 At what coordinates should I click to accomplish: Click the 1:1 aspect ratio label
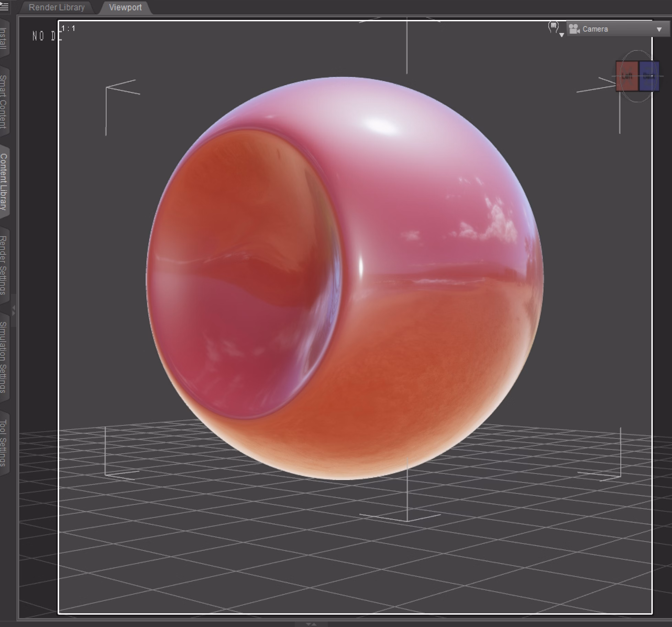pos(68,28)
